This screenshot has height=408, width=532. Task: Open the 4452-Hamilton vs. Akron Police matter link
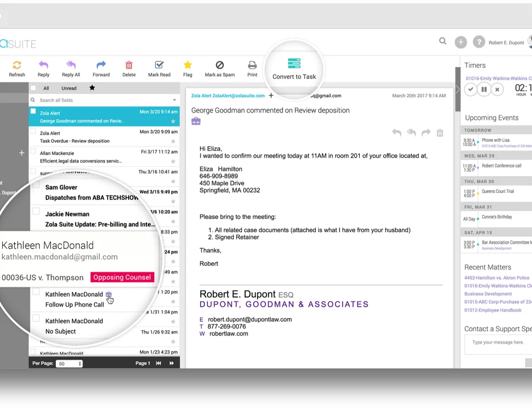coord(497,278)
